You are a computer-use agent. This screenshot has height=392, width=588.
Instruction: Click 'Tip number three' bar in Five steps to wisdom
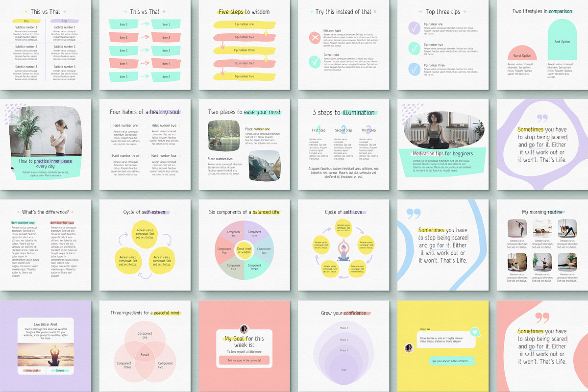[244, 50]
